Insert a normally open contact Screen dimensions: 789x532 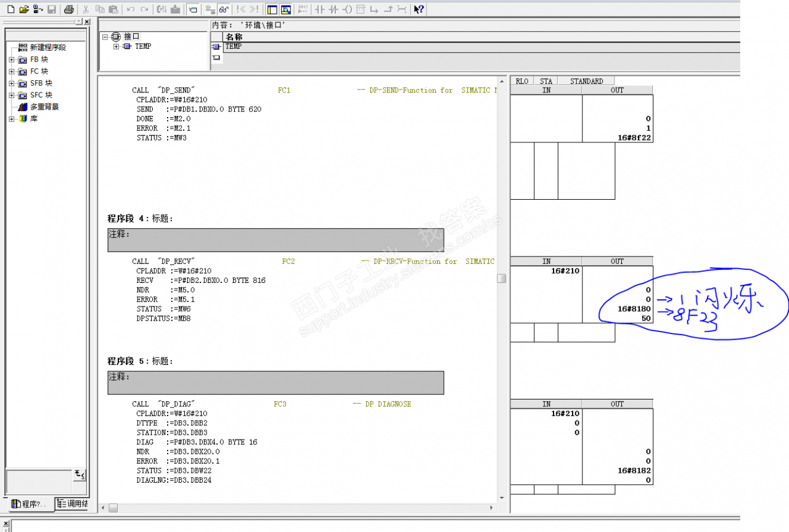pyautogui.click(x=319, y=9)
